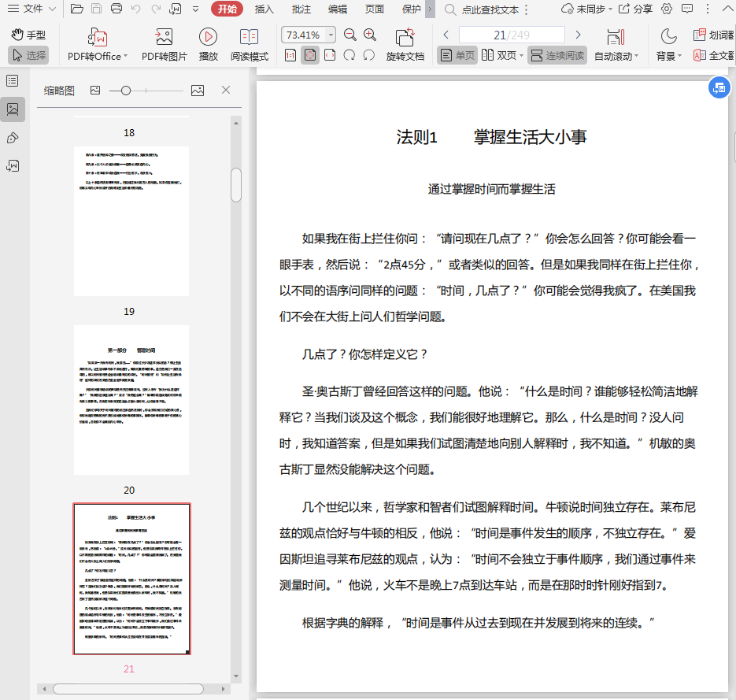Click the PDF转Office icon
Screen dimensions: 736x700
(x=98, y=37)
